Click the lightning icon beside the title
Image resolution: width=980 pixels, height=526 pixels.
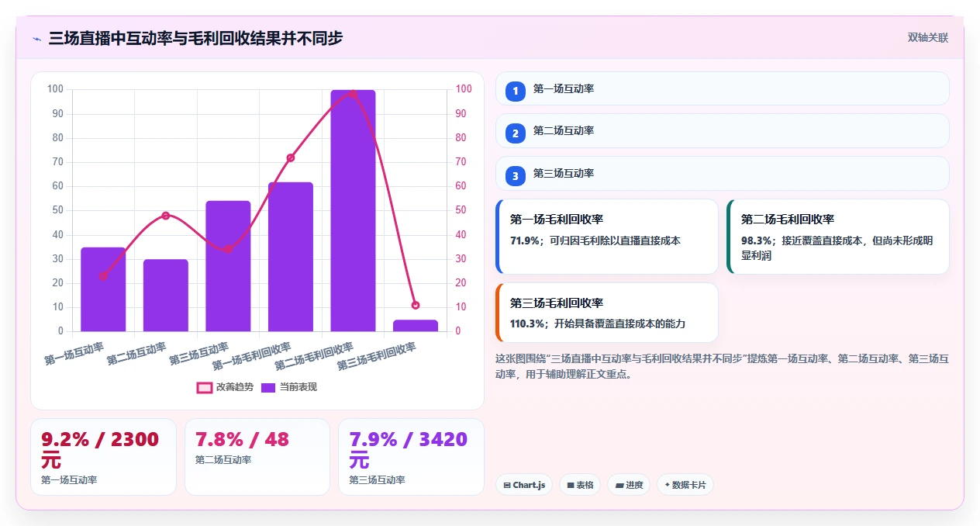point(36,39)
